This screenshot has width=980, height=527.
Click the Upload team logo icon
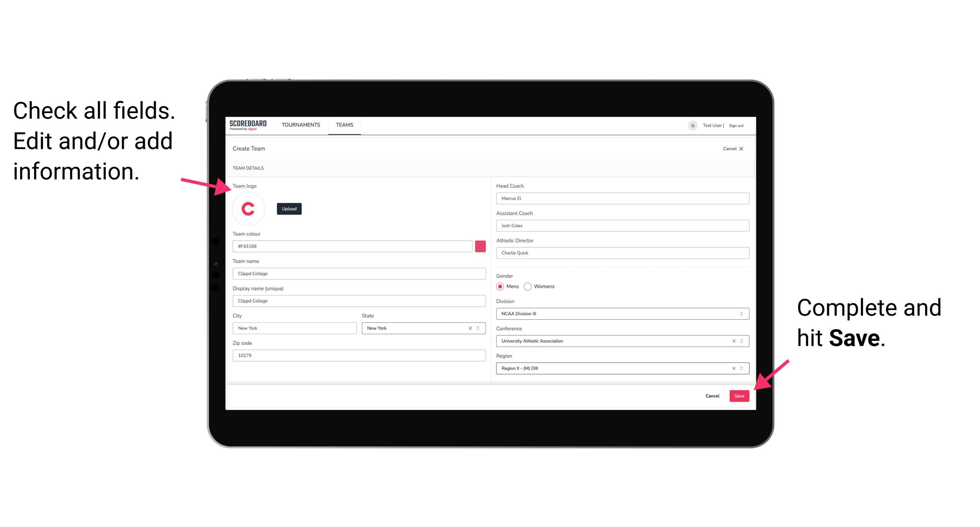point(288,208)
